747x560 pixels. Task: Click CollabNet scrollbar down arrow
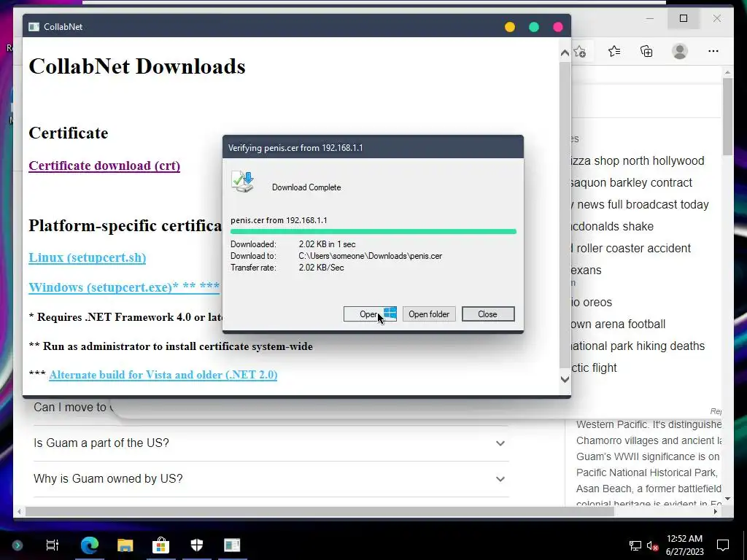[565, 379]
